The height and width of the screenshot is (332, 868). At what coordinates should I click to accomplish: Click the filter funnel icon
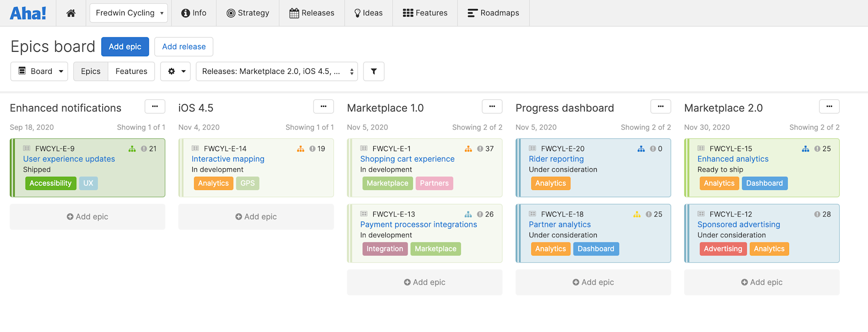pyautogui.click(x=374, y=71)
